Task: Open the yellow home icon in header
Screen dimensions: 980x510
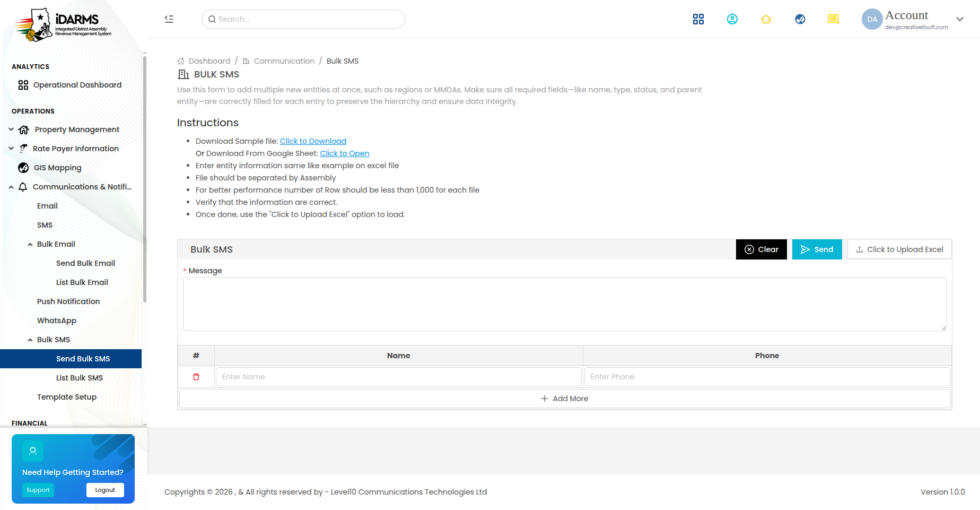Action: [x=766, y=19]
